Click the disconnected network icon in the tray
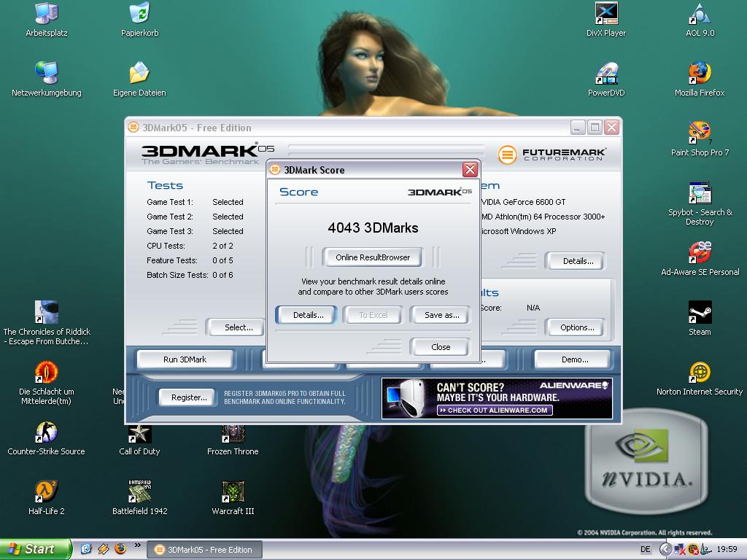This screenshot has height=560, width=747. pos(680,549)
